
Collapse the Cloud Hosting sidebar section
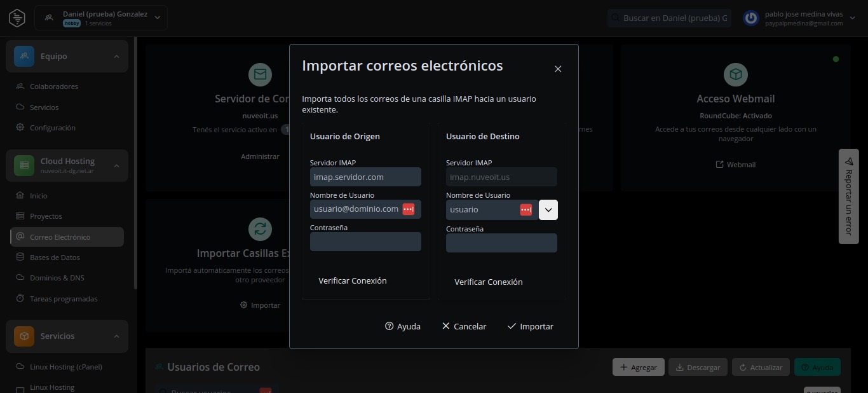point(116,165)
